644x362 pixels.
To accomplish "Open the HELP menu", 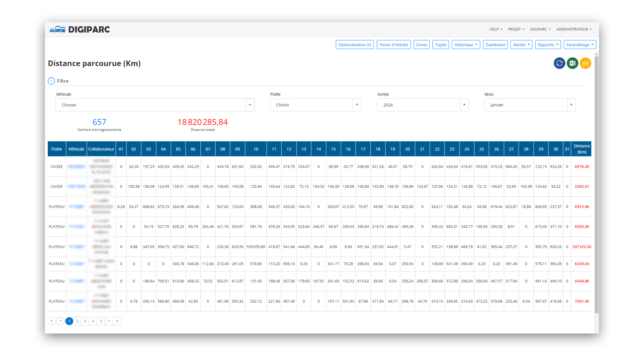I will (x=496, y=29).
